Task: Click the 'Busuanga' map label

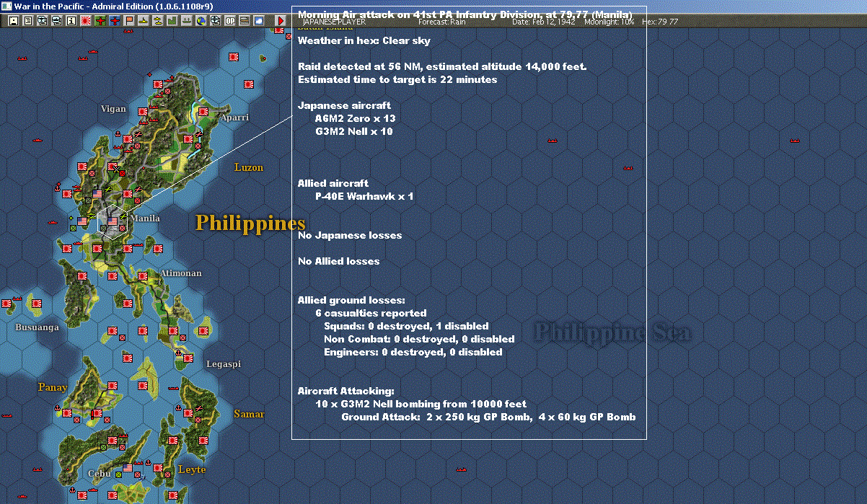Action: [x=38, y=327]
